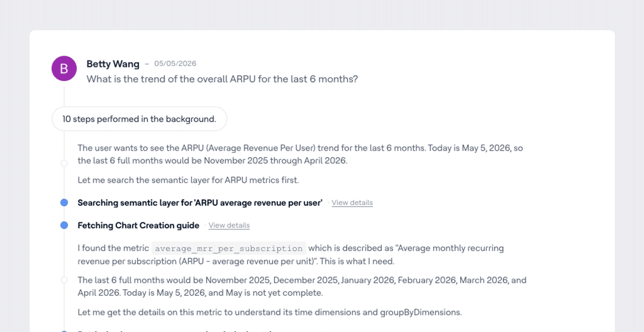Click the paragraph starting The user wants to see
Viewport: 644px width, 332px height.
[x=300, y=154]
